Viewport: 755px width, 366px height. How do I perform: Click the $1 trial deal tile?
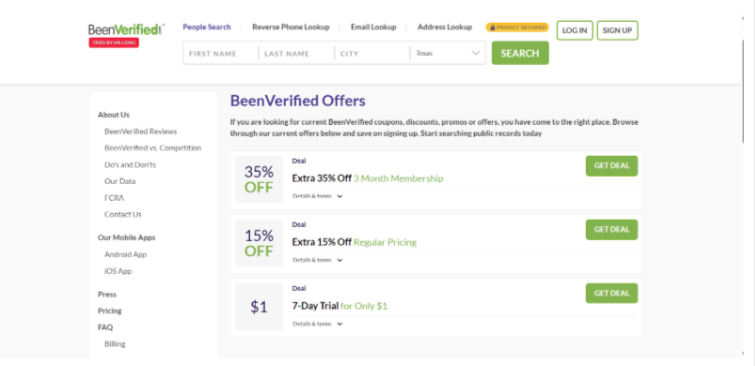click(x=259, y=307)
